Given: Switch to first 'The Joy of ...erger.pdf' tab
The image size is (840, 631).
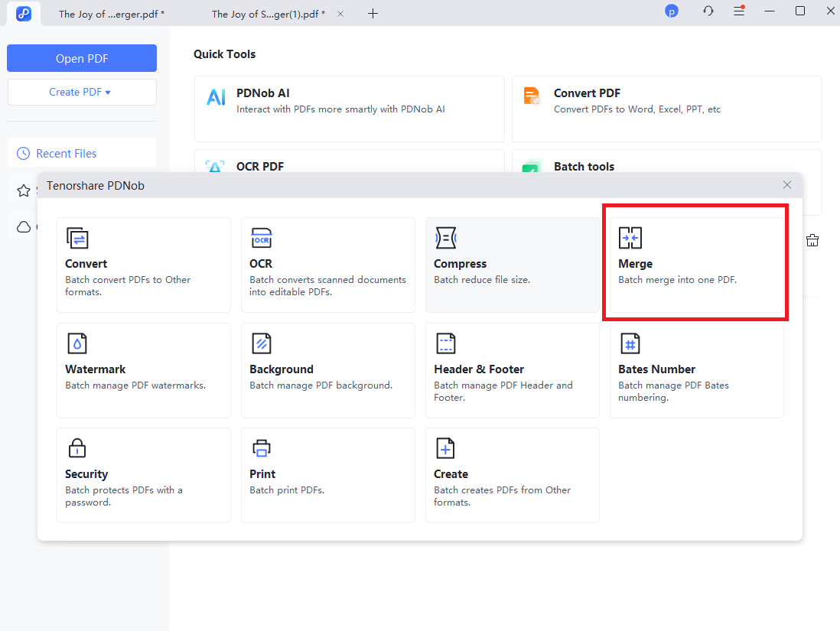Looking at the screenshot, I should tap(112, 14).
